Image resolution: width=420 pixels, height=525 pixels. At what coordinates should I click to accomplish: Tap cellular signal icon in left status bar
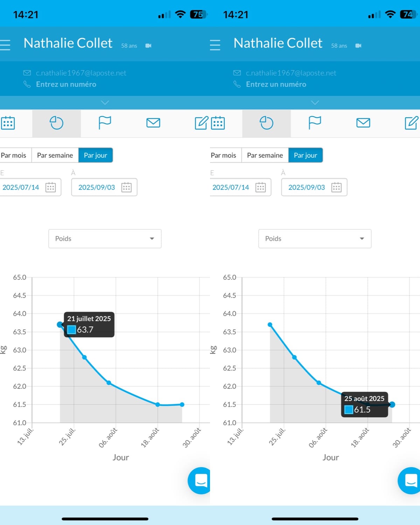tap(164, 15)
